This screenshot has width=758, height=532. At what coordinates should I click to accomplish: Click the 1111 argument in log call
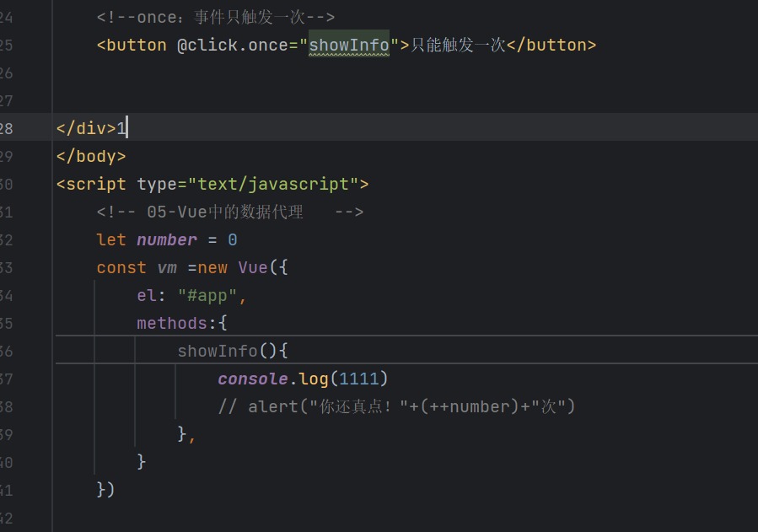pos(358,379)
